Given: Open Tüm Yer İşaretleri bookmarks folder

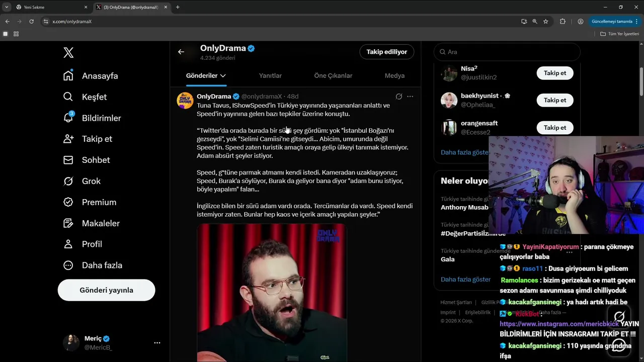Looking at the screenshot, I should pyautogui.click(x=619, y=34).
